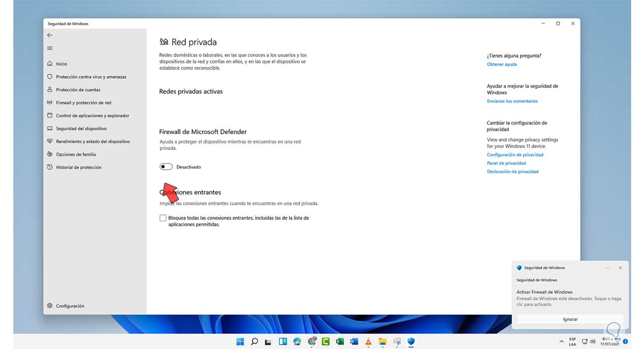Click the protection history clock icon
Viewport: 644px width, 349px height.
tap(50, 167)
